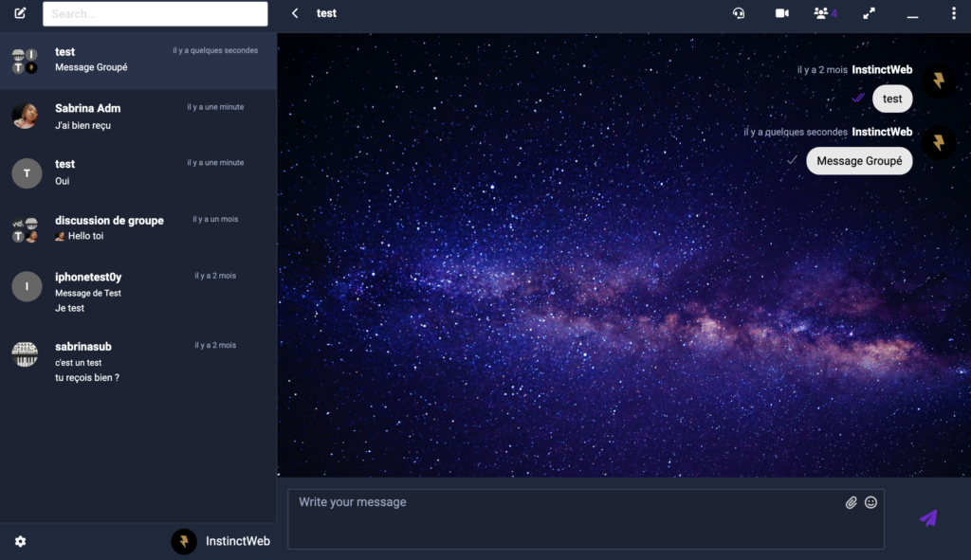The width and height of the screenshot is (971, 560).
Task: Open the three-dot options menu
Action: tap(953, 13)
